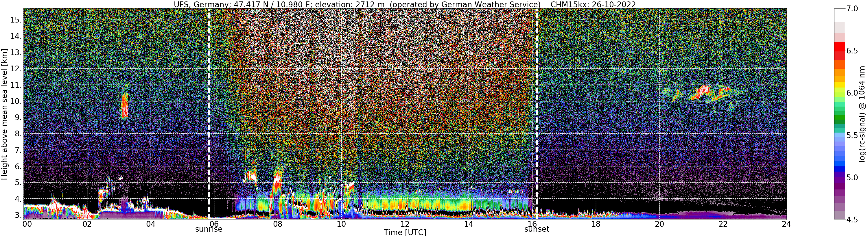Click the sunset dashed vertical line marker
This screenshot has width=868, height=238.
point(537,114)
